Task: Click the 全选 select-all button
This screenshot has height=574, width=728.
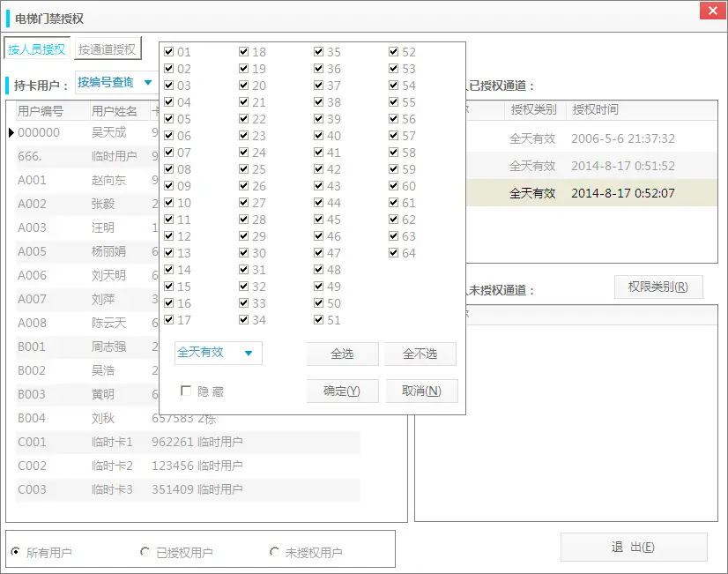Action: pyautogui.click(x=342, y=354)
